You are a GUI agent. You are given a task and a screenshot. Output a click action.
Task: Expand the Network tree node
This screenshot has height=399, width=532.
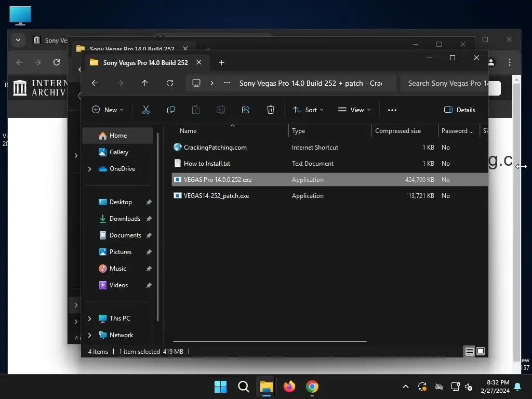coord(89,335)
